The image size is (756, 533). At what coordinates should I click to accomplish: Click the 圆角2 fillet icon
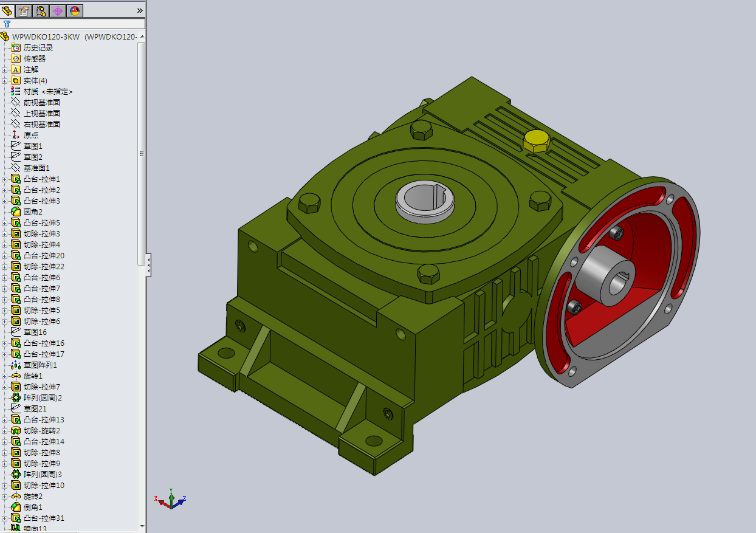click(x=16, y=211)
